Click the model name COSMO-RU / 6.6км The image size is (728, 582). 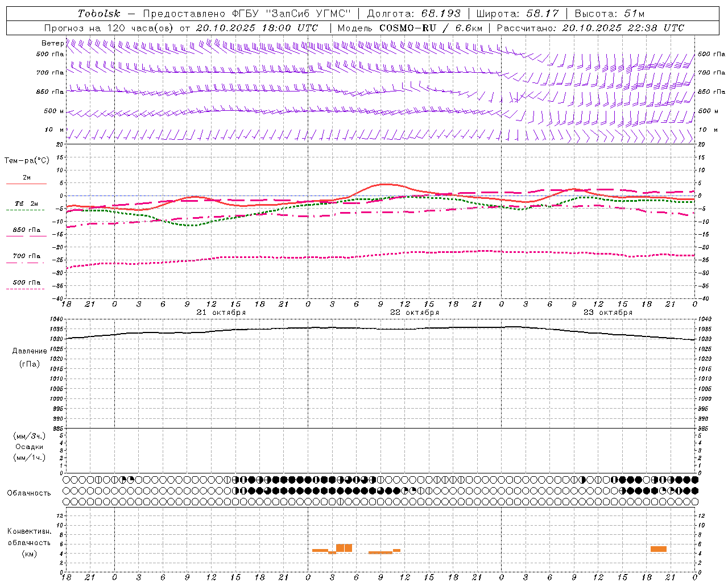431,28
